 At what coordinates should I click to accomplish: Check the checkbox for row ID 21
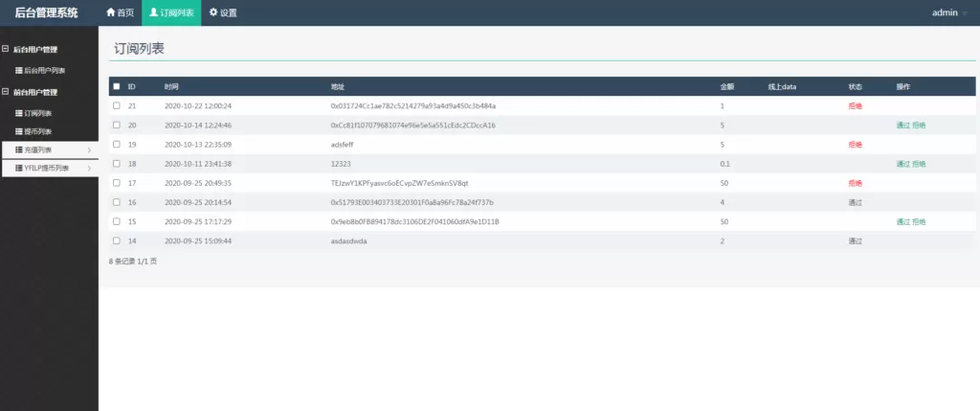click(x=116, y=105)
